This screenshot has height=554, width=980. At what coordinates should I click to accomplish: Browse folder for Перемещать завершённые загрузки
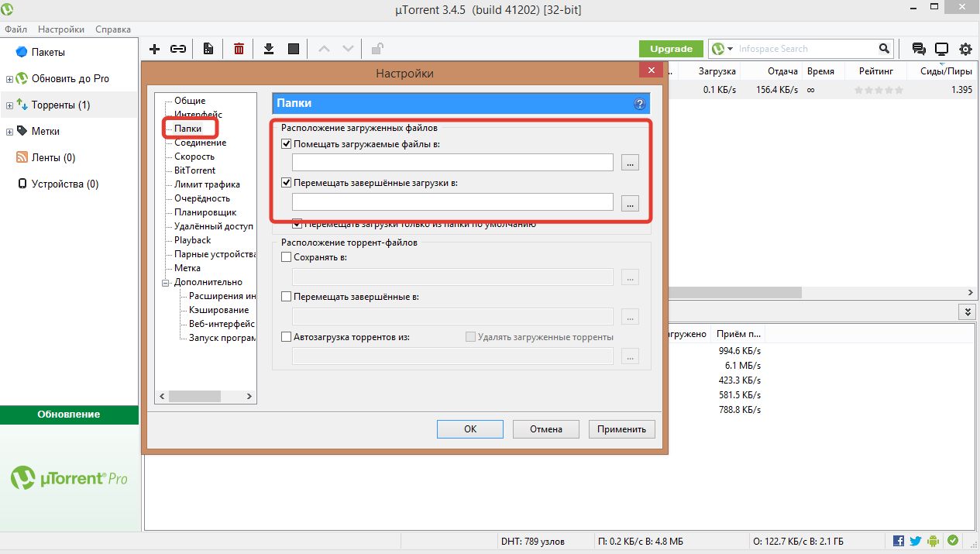(x=630, y=202)
